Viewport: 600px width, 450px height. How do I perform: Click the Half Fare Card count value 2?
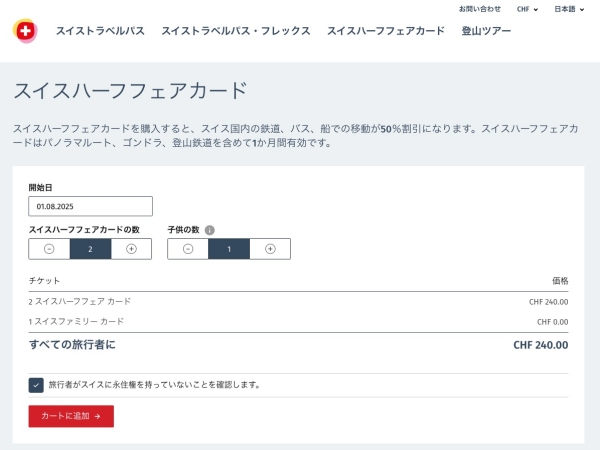pos(90,249)
